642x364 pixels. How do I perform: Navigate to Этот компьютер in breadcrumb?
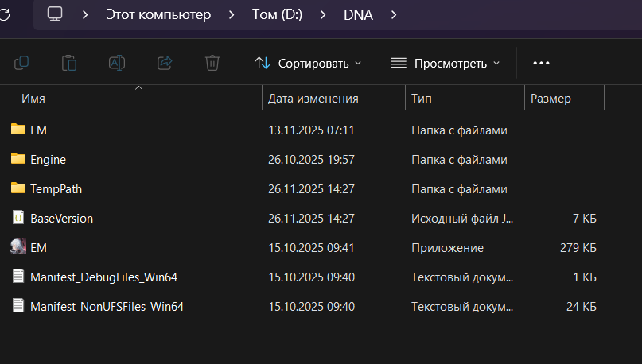tap(158, 14)
